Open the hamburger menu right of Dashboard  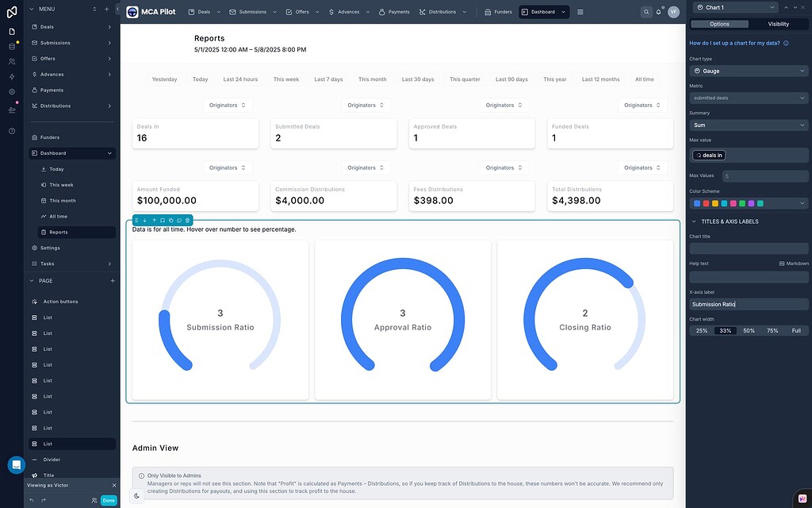click(x=580, y=12)
